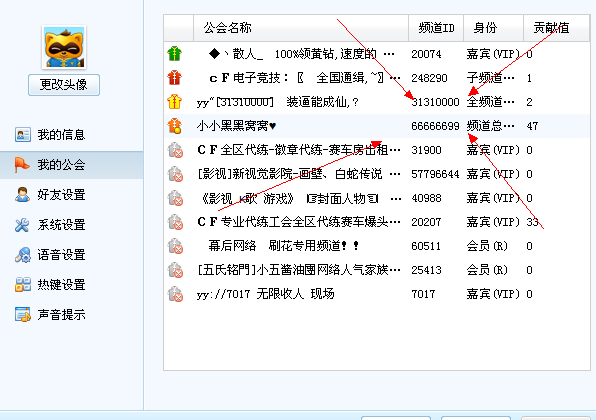Sort by the 公会名称 column header
596x420 pixels.
pos(301,28)
